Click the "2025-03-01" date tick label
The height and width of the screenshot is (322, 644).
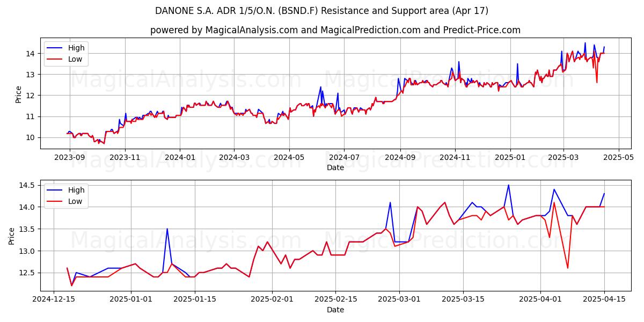coord(399,299)
